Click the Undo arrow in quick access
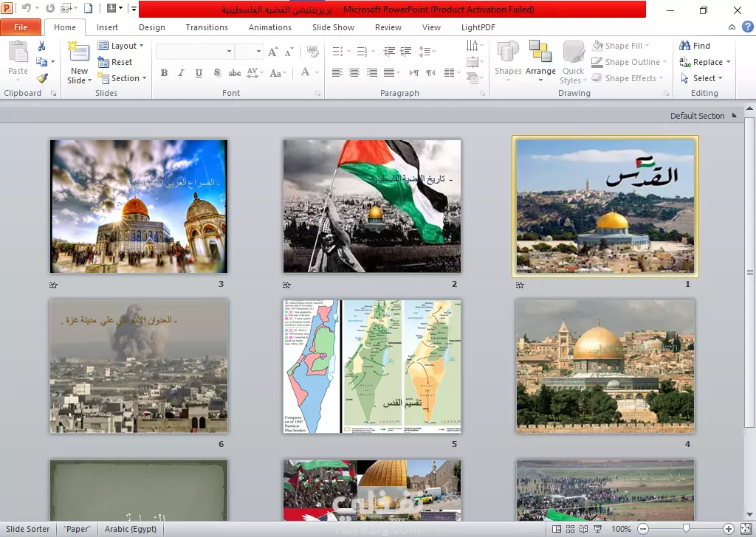 tap(27, 8)
